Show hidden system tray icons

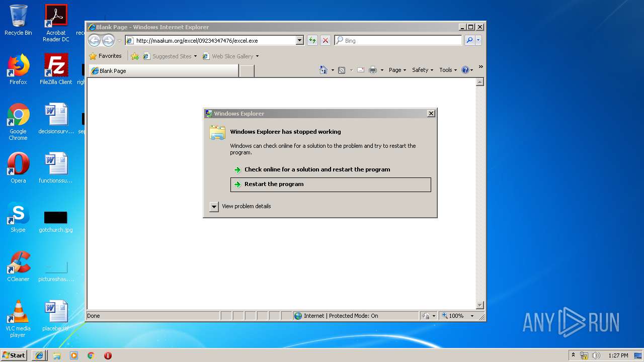point(573,355)
